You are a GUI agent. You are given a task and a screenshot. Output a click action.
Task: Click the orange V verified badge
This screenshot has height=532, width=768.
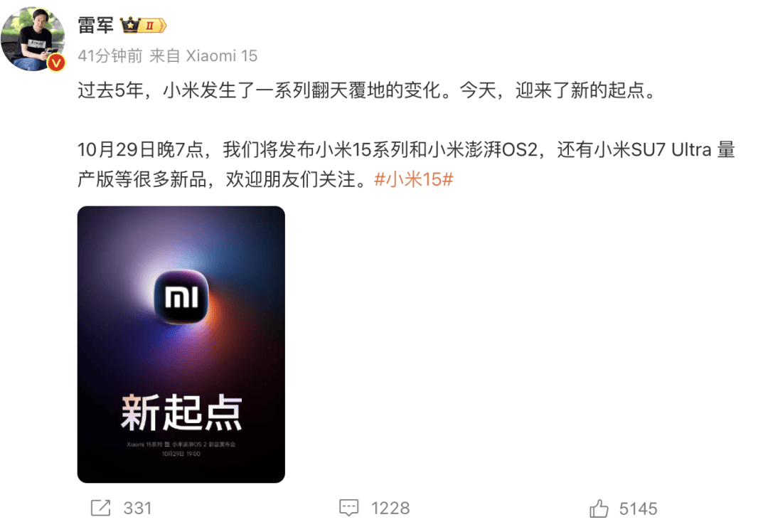(56, 63)
